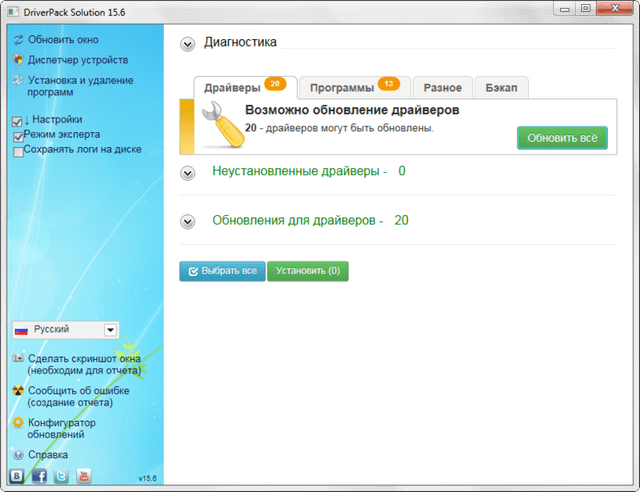Minimize the DriverPack Solution window

click(564, 9)
